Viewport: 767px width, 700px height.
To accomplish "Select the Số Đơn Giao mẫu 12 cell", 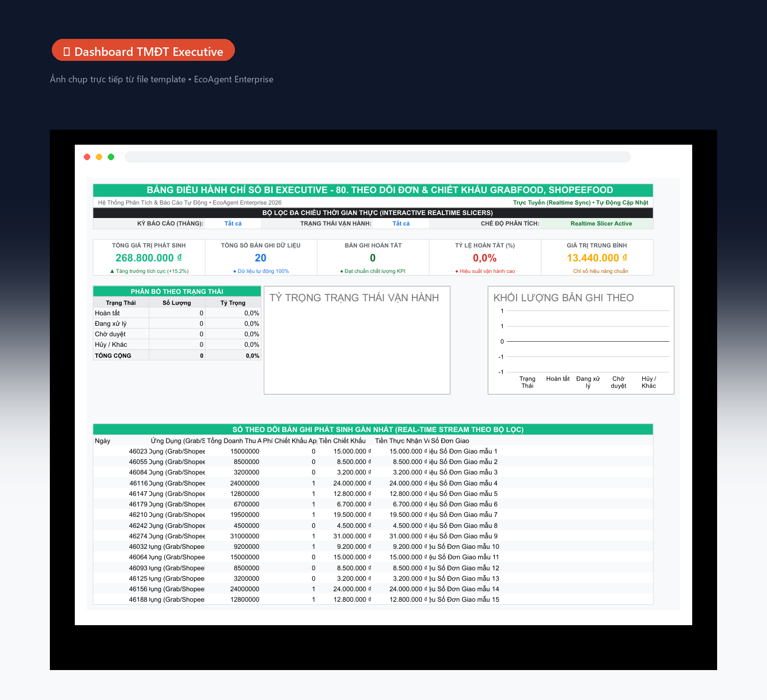I will tap(464, 568).
